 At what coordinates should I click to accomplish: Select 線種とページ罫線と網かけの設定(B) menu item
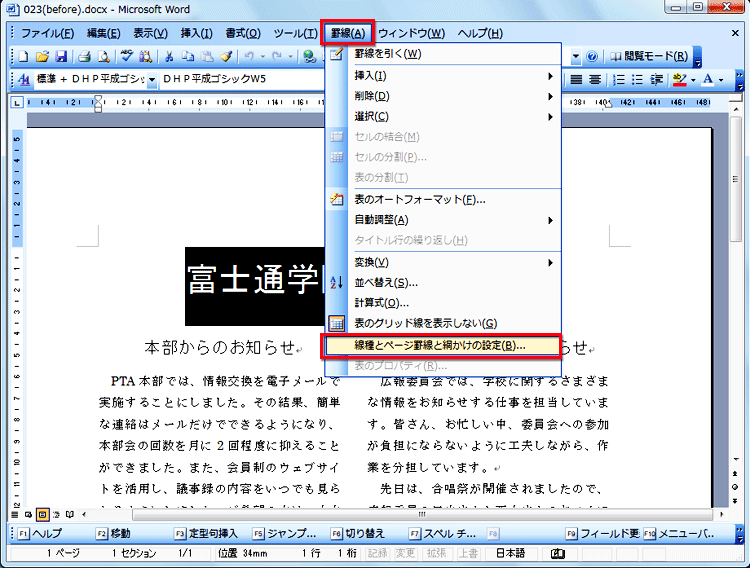(x=442, y=345)
